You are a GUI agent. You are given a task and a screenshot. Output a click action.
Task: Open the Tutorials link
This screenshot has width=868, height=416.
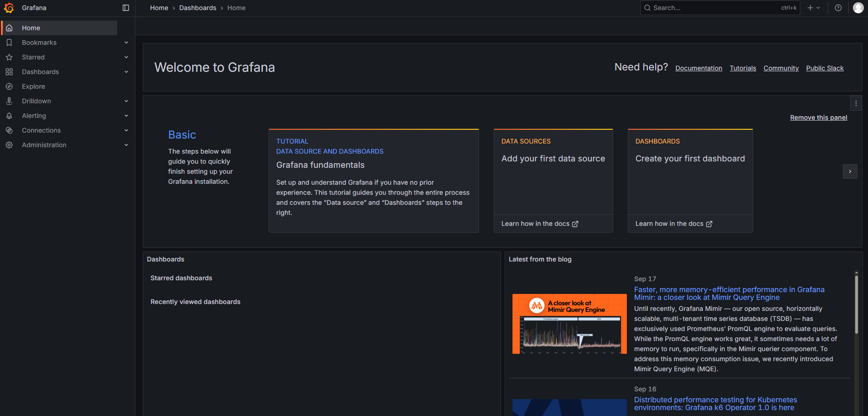tap(743, 68)
